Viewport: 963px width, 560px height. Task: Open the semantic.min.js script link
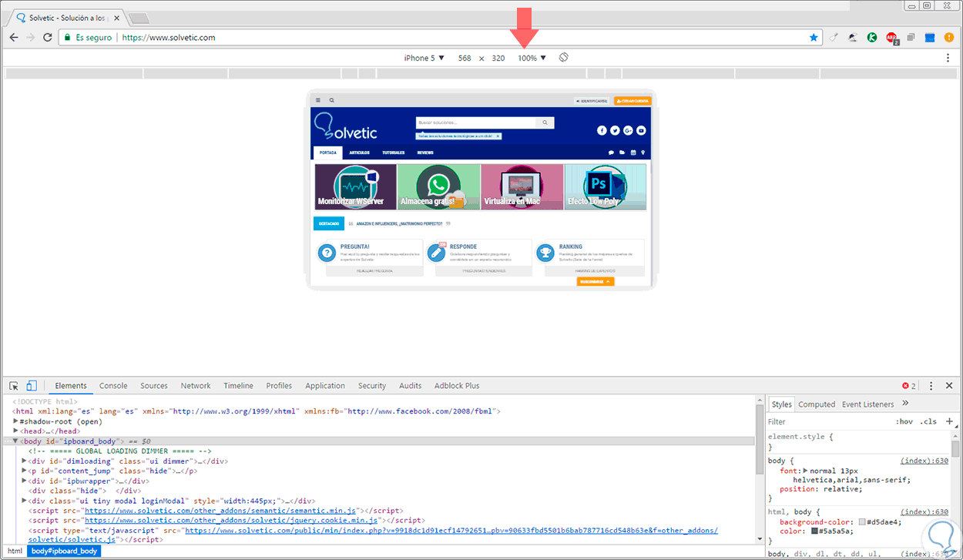click(220, 511)
